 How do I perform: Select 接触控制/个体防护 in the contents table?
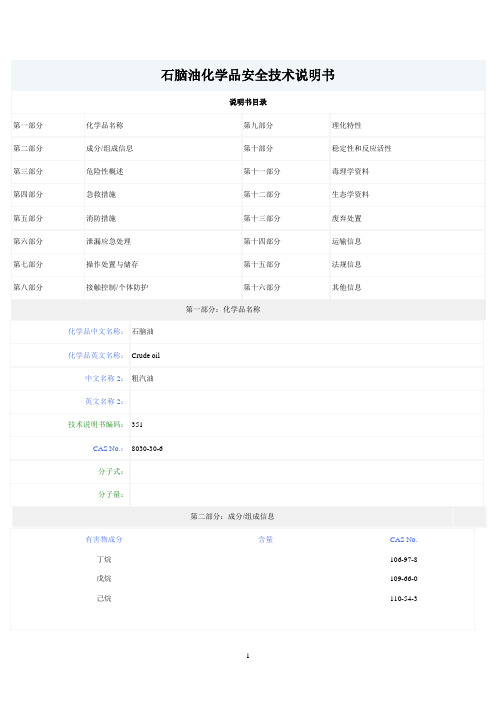[117, 287]
